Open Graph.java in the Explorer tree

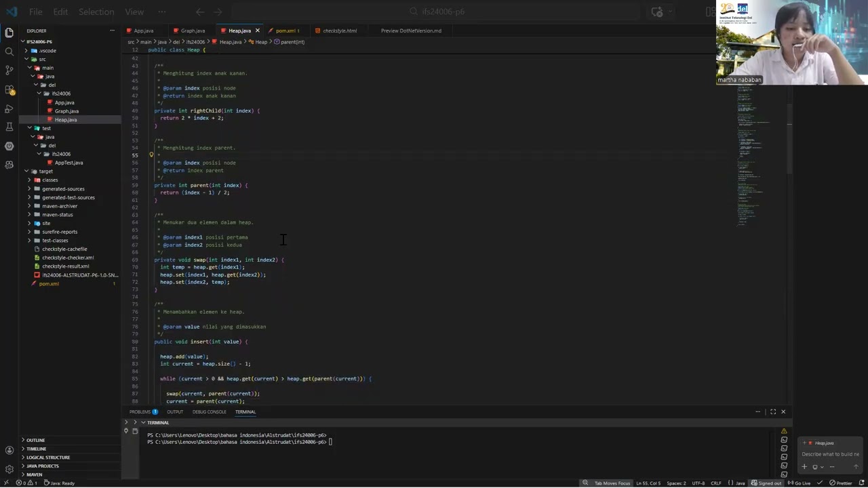pos(66,111)
